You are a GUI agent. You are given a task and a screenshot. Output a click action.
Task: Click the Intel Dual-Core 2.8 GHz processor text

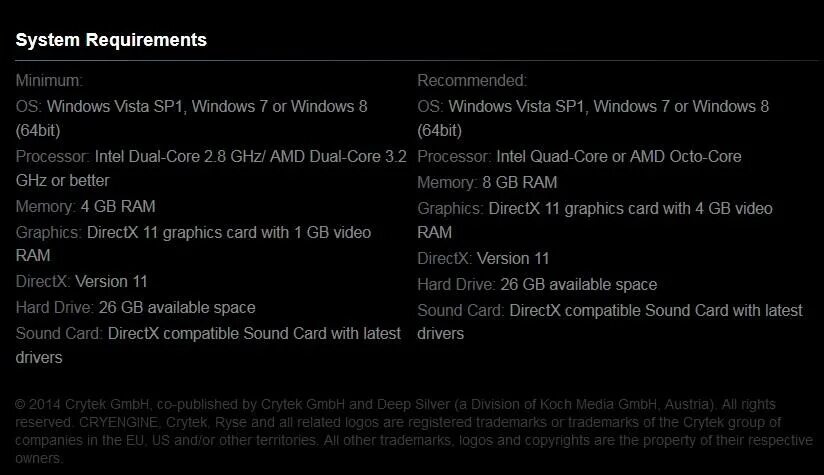point(211,168)
